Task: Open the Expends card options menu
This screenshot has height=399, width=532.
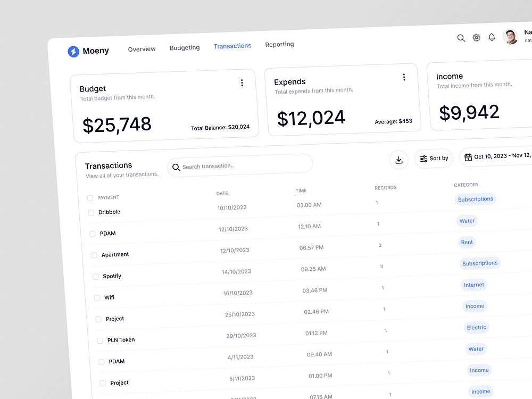Action: (x=404, y=77)
